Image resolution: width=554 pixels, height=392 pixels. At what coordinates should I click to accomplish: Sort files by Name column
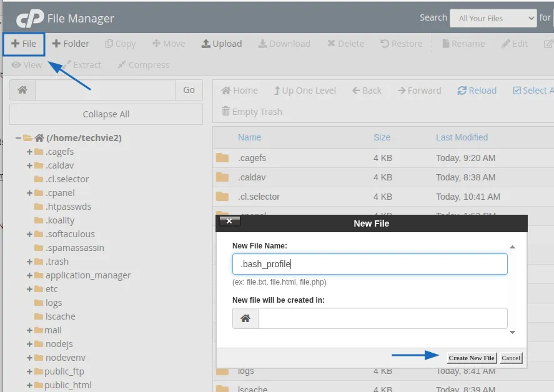coord(249,137)
